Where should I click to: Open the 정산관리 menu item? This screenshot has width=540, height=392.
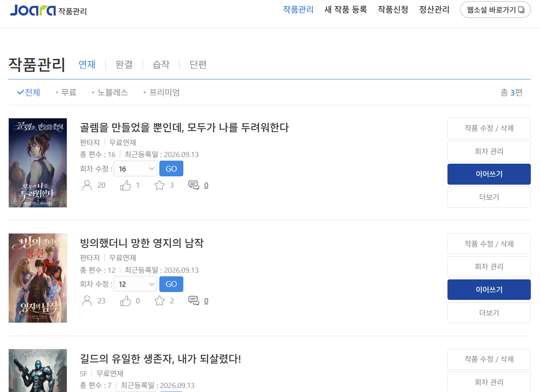[x=434, y=10]
